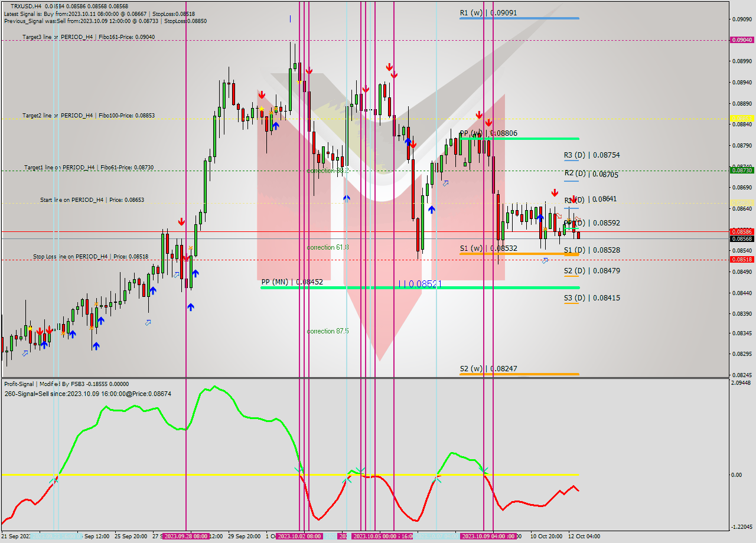Click the green 0.08730 price axis tag
Image resolution: width=756 pixels, height=543 pixels.
[x=742, y=170]
